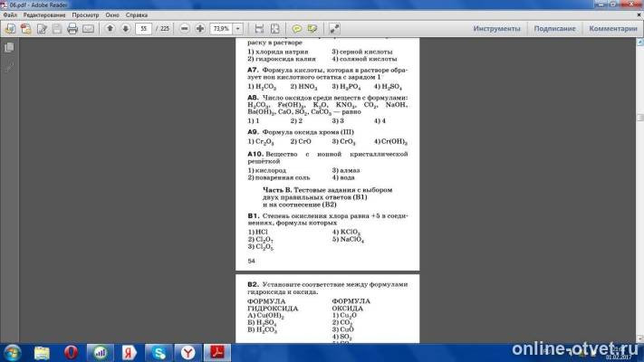The image size is (644, 362).
Task: Open the Файл menu
Action: 10,14
